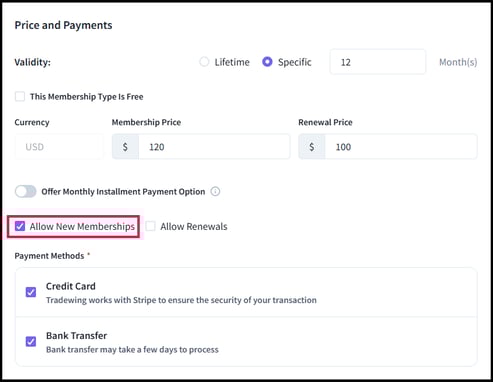Select the Specific validity radio button
Screen dimensions: 493x382
coord(267,62)
